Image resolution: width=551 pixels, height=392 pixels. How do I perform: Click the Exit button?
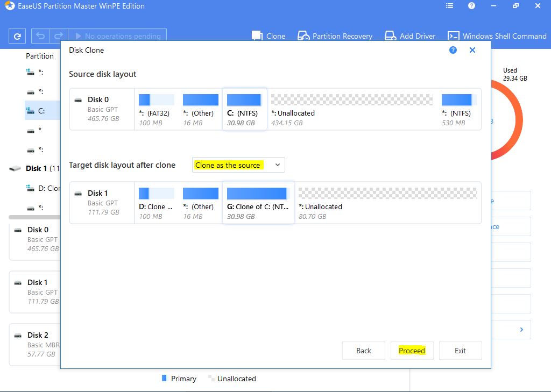point(460,351)
